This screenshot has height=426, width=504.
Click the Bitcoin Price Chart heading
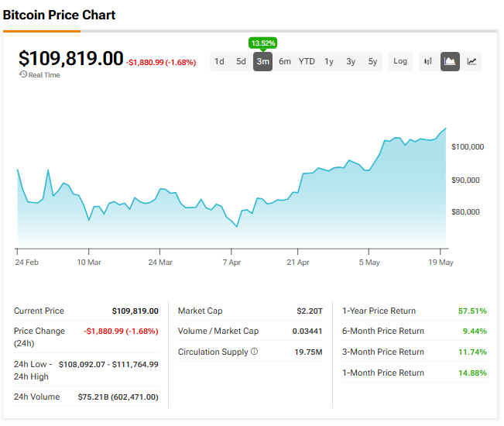pos(59,15)
